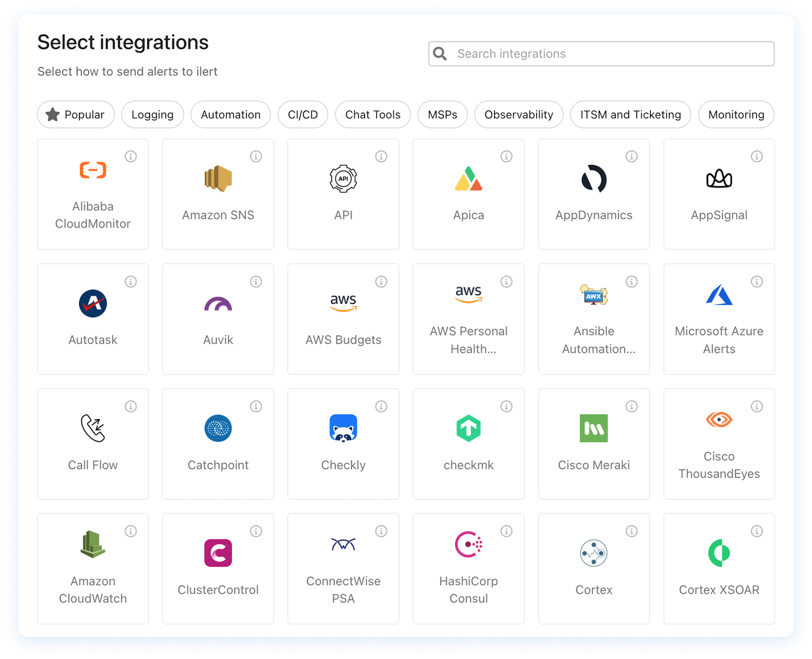Select the AppDynamics logo
The width and height of the screenshot is (812, 659).
pos(594,179)
